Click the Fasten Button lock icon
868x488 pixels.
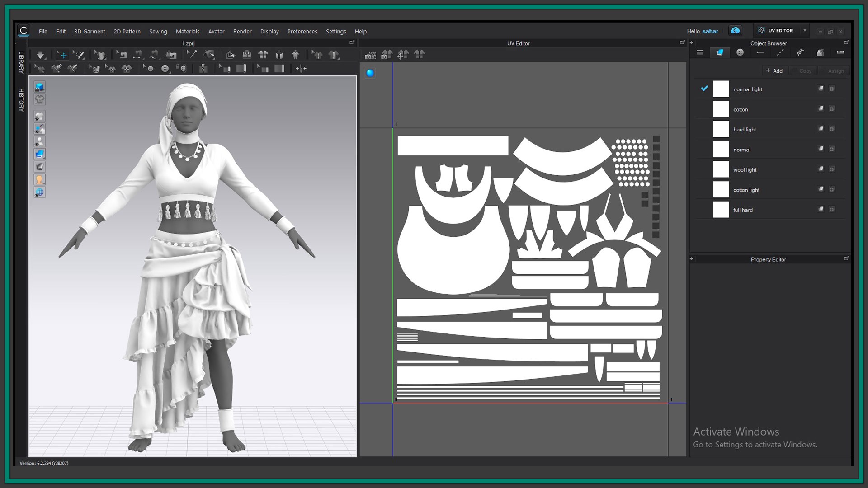[x=182, y=69]
